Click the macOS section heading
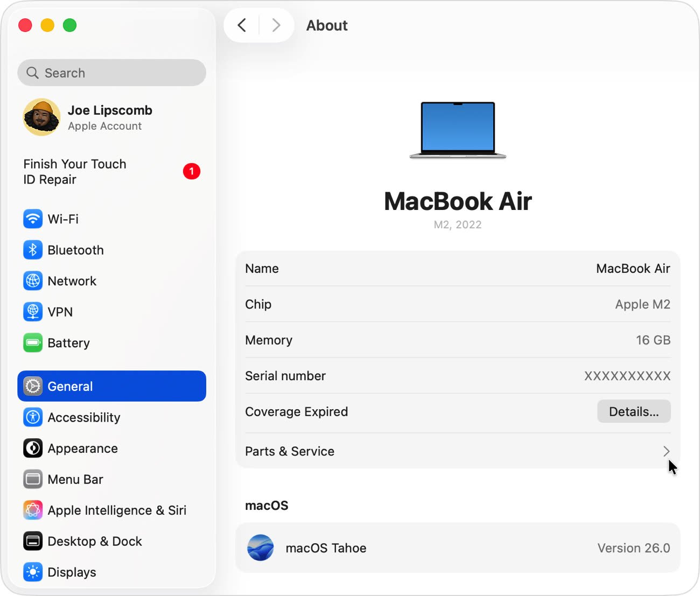 click(x=267, y=505)
